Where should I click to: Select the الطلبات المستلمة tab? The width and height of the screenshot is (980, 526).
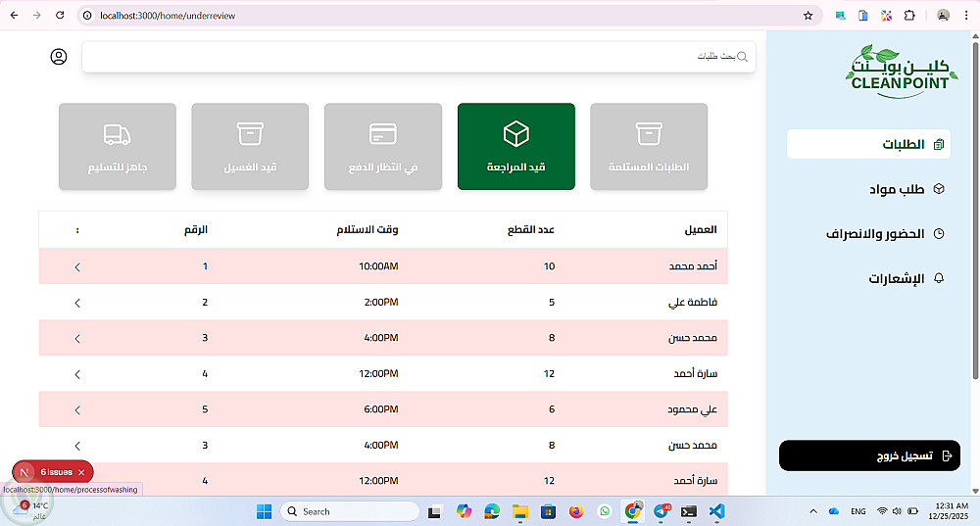coord(649,146)
